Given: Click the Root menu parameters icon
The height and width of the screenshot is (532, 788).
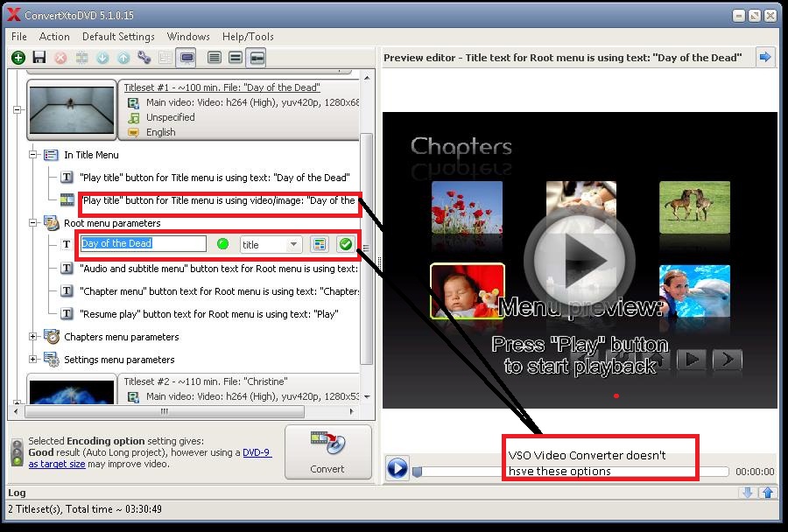Looking at the screenshot, I should click(52, 223).
